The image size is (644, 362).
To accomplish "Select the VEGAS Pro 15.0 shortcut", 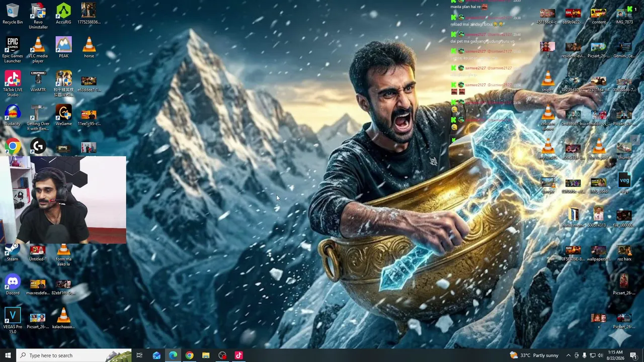I will point(13,321).
